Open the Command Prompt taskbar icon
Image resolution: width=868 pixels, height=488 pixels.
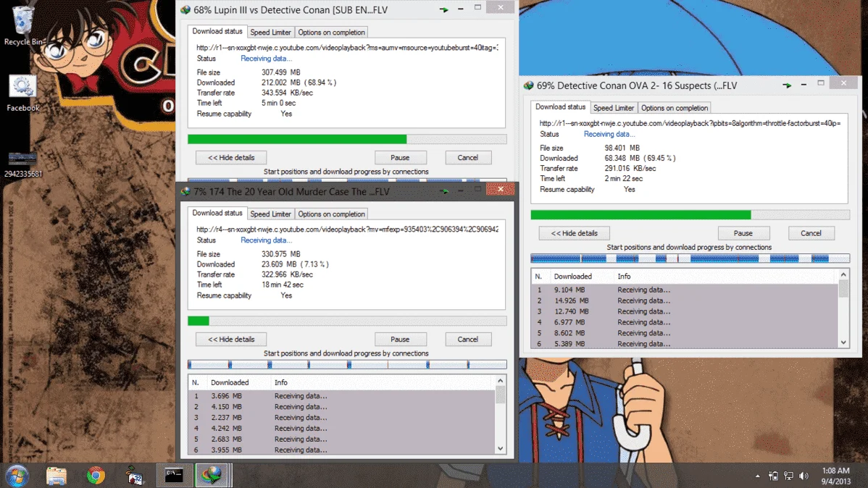point(174,475)
